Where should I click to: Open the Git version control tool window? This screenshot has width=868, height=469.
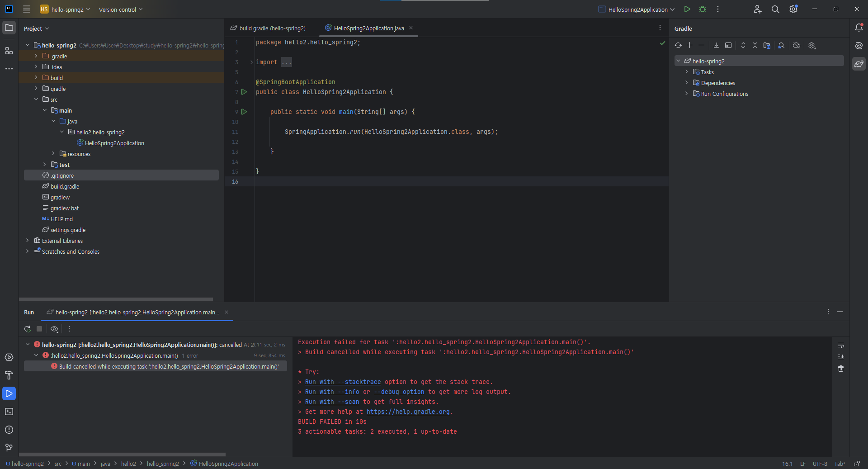click(x=9, y=448)
